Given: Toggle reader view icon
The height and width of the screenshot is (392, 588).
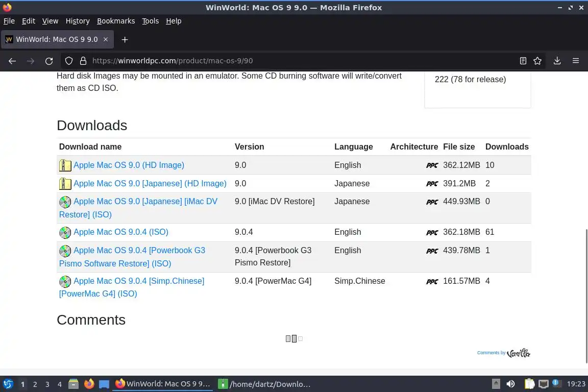Looking at the screenshot, I should click(523, 61).
